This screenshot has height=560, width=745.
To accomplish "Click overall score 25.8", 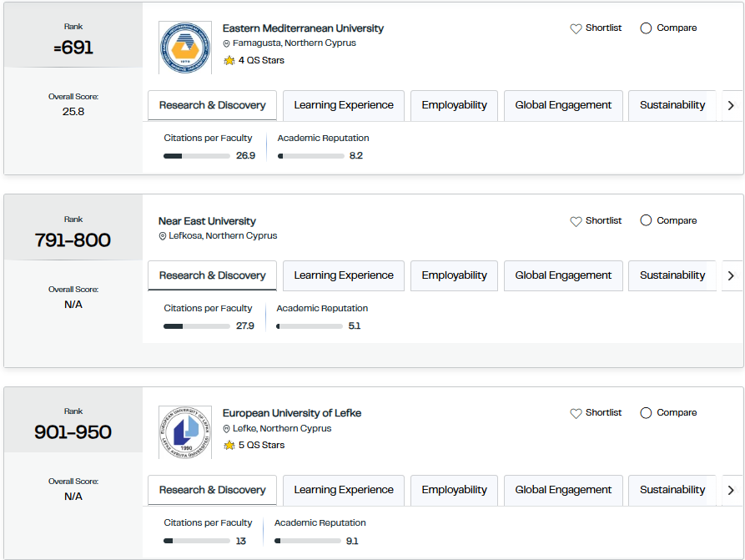I will [x=73, y=112].
